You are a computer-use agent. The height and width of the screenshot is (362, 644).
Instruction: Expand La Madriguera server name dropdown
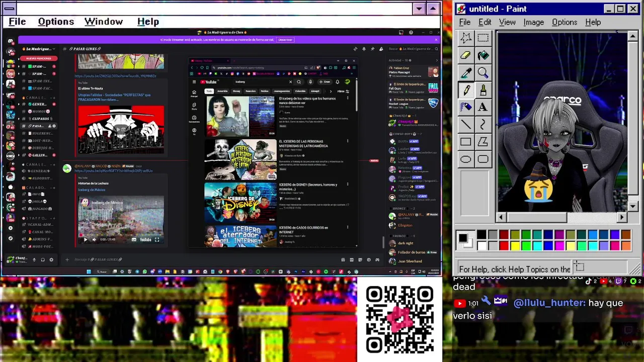pyautogui.click(x=53, y=49)
